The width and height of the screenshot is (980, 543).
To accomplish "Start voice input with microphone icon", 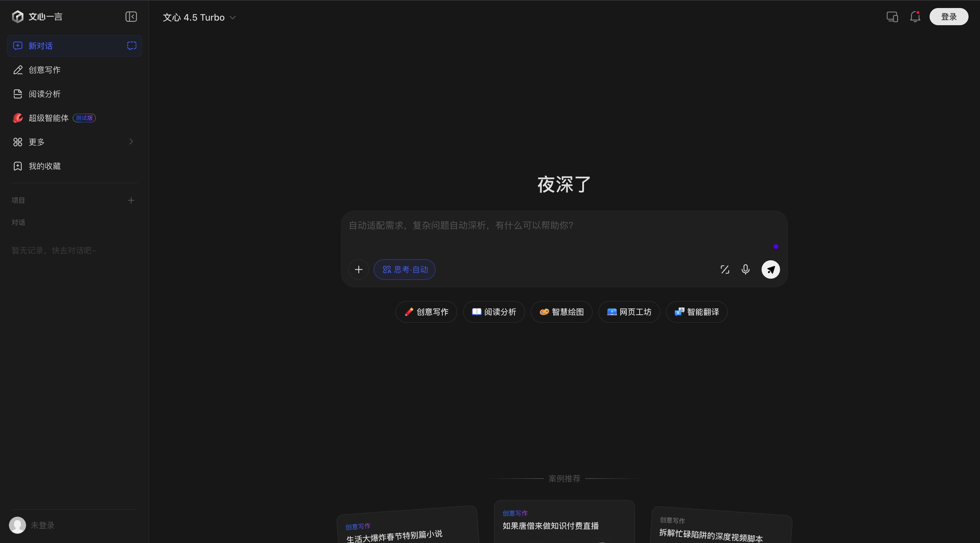I will click(x=746, y=269).
